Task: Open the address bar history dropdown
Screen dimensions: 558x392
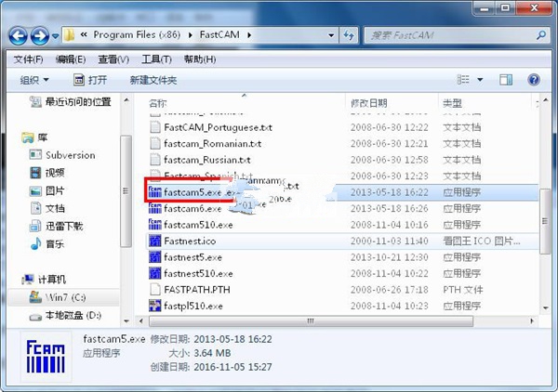Action: (x=331, y=35)
